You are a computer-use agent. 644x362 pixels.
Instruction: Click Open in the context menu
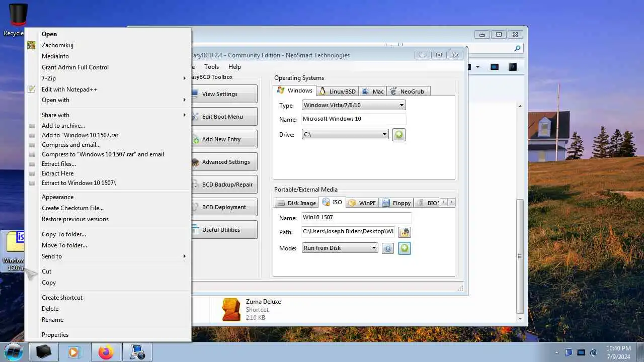pyautogui.click(x=108, y=34)
